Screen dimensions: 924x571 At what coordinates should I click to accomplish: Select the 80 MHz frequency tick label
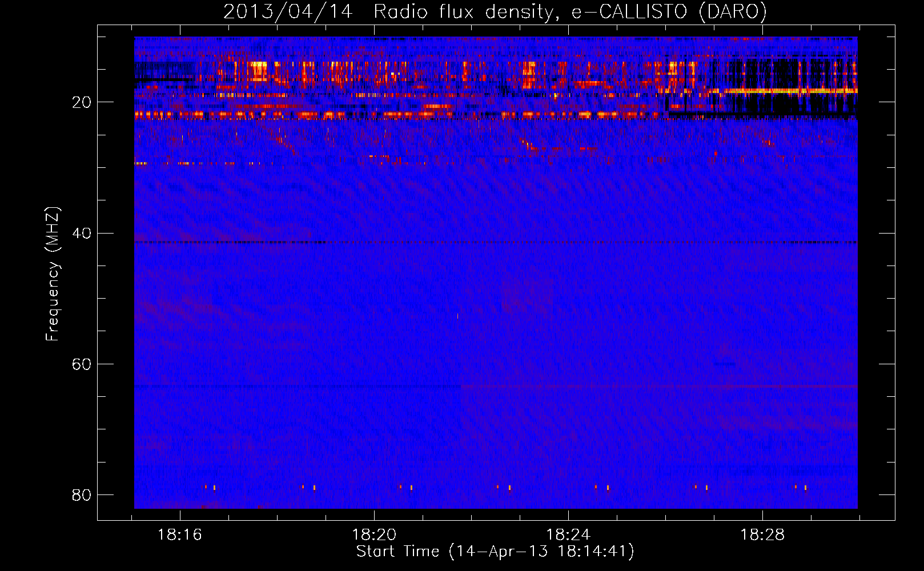point(82,494)
